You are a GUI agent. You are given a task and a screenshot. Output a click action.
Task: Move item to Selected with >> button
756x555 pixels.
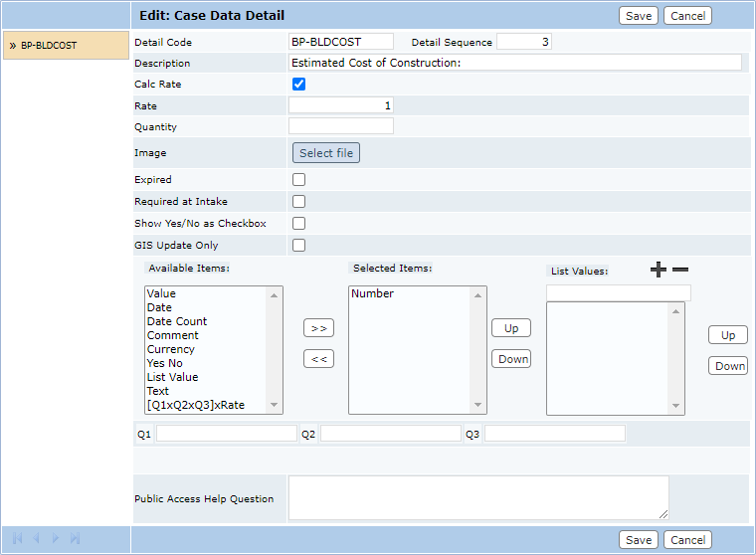[x=318, y=328]
